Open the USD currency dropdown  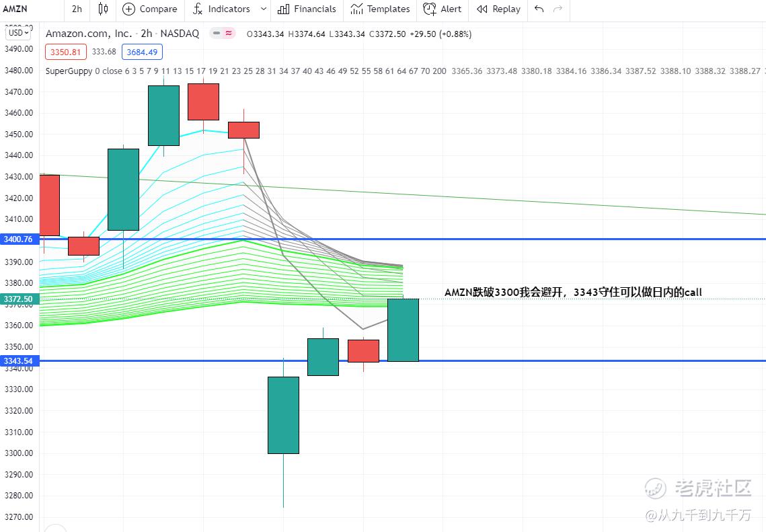pos(19,33)
